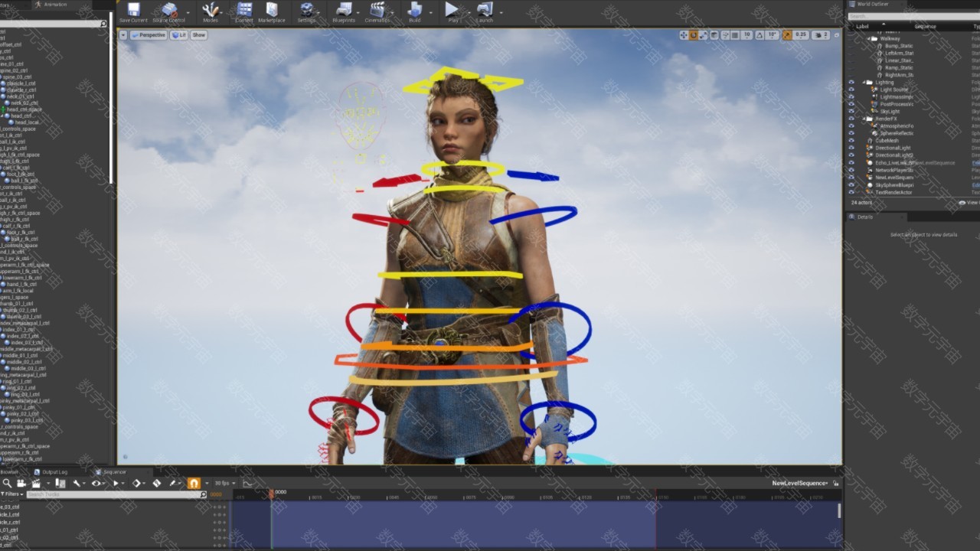Open the Source Control toolbar icon

(x=169, y=12)
